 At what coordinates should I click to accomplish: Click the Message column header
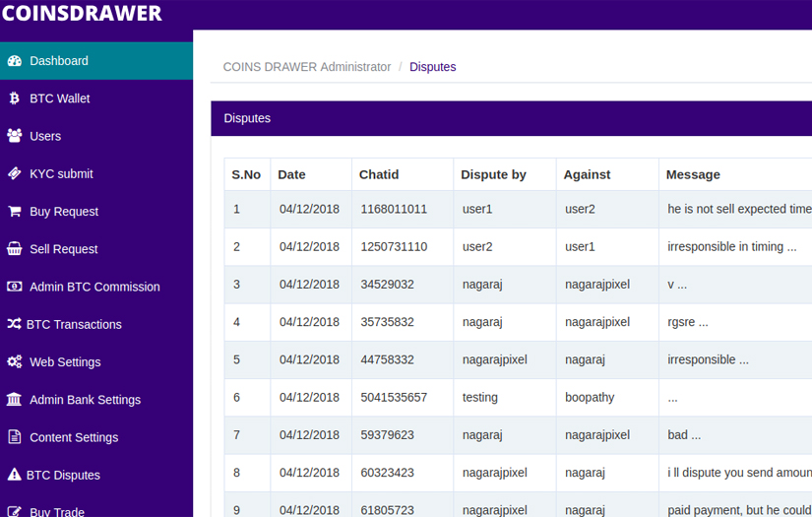coord(693,174)
